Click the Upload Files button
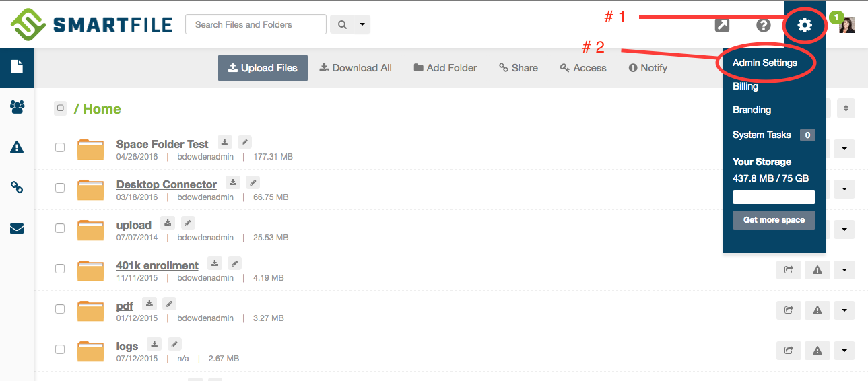This screenshot has width=868, height=381. click(263, 68)
